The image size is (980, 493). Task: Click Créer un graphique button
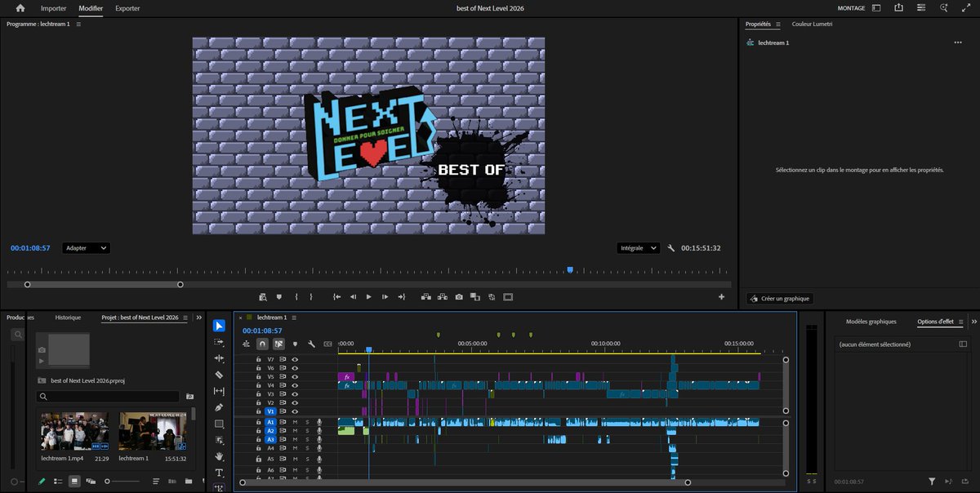780,299
